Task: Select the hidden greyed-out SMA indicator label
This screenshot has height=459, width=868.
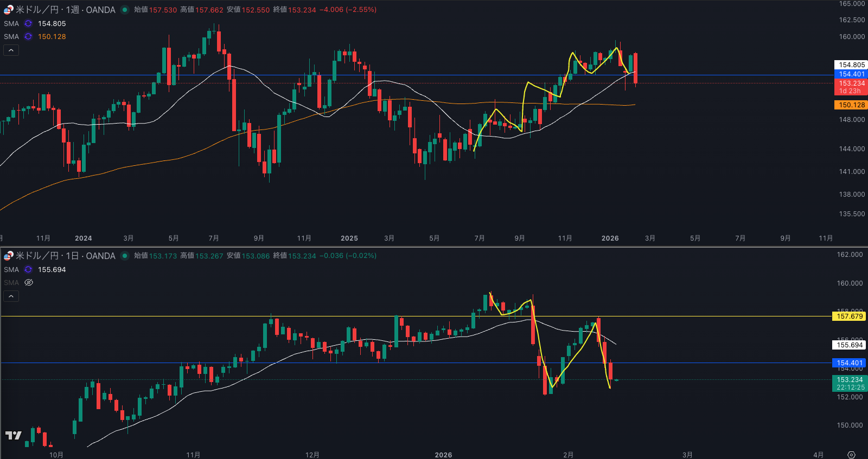Action: pos(11,283)
